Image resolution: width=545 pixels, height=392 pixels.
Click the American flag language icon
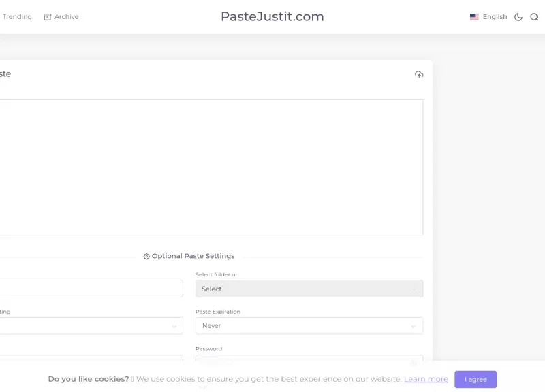(474, 17)
